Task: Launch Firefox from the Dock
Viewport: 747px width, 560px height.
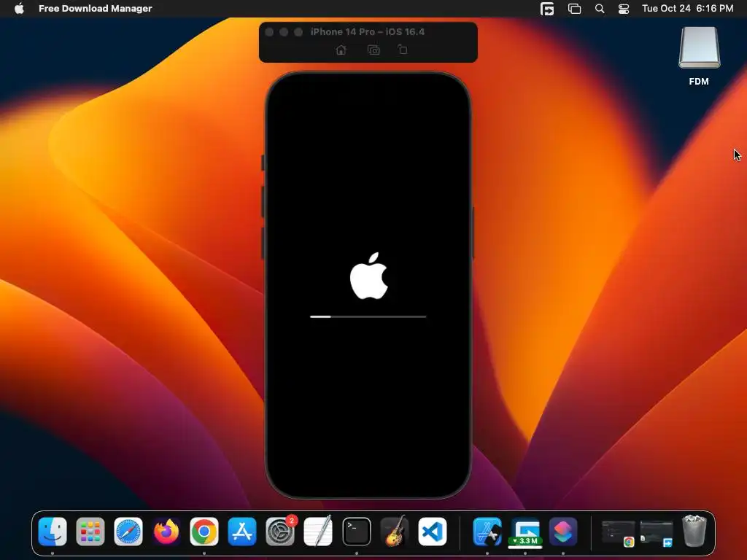Action: [x=166, y=532]
